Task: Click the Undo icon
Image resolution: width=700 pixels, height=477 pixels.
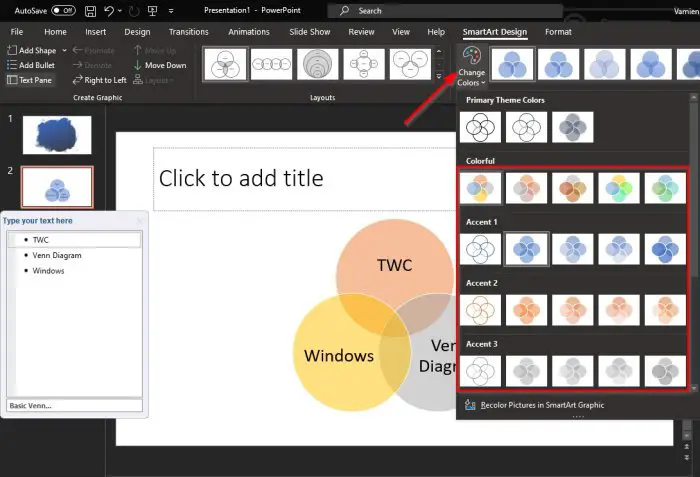Action: tap(109, 11)
